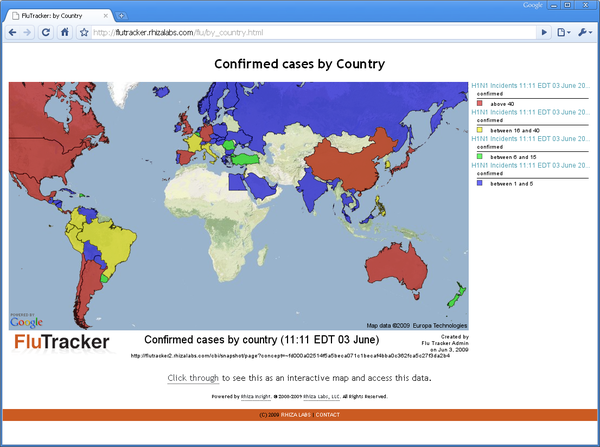Click RHIZA LABS in orange footer
The width and height of the screenshot is (600, 447).
pos(296,415)
